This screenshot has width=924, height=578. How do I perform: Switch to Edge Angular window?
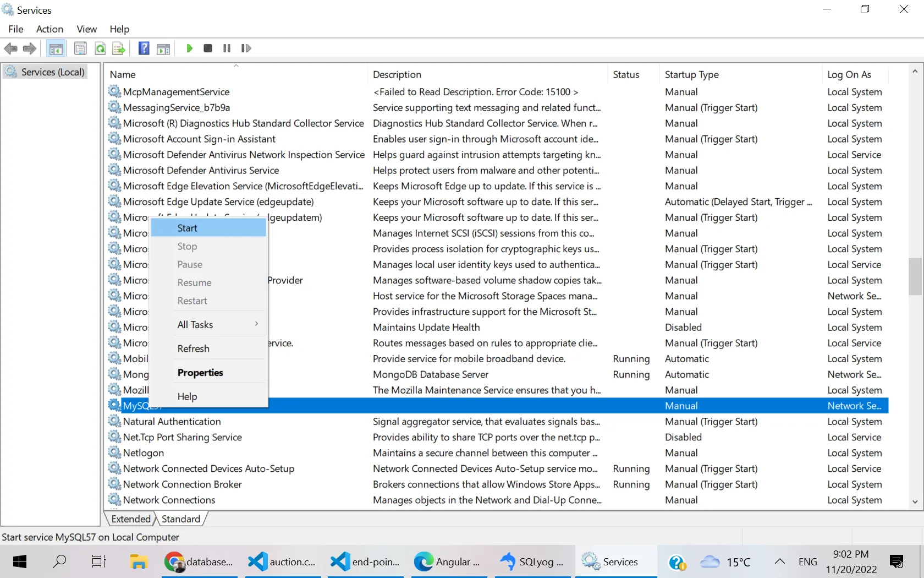pos(448,561)
